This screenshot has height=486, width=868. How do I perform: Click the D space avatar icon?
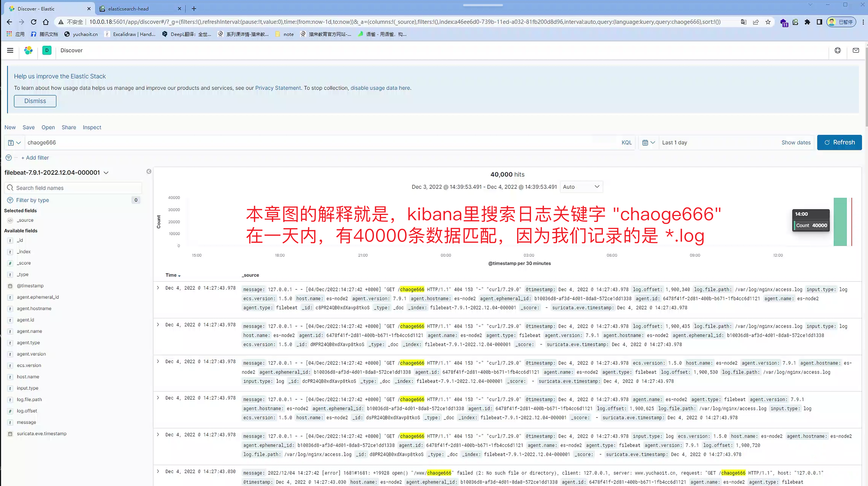click(47, 50)
